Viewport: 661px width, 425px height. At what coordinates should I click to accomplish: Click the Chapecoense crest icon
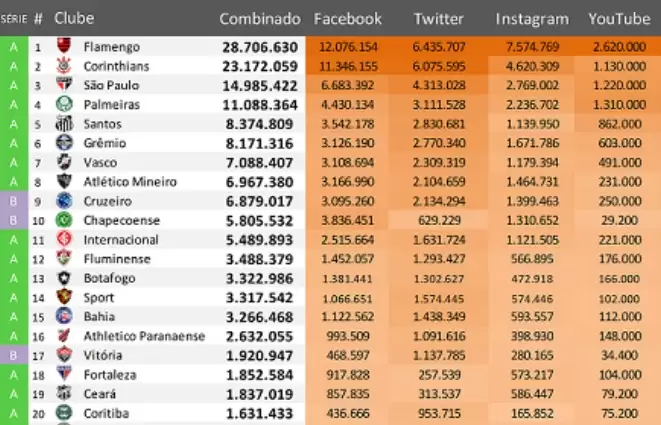coord(63,220)
